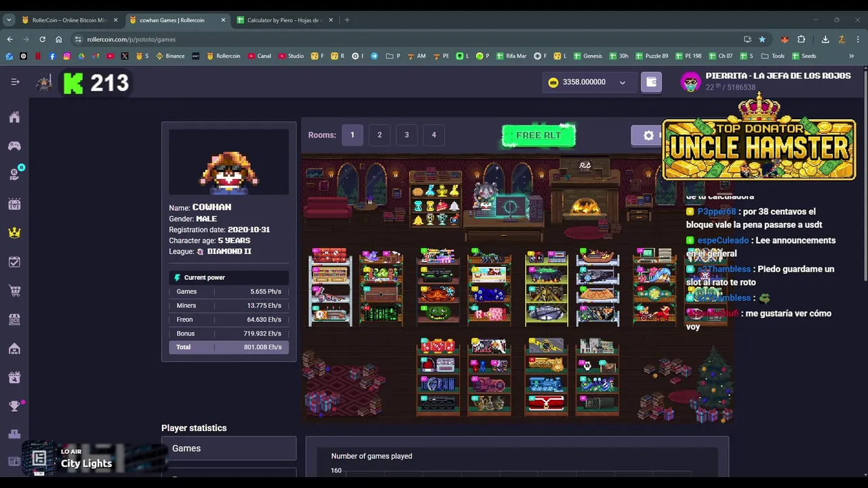This screenshot has height=488, width=868.
Task: Open the Puzzle 89 bookmark
Action: [652, 56]
